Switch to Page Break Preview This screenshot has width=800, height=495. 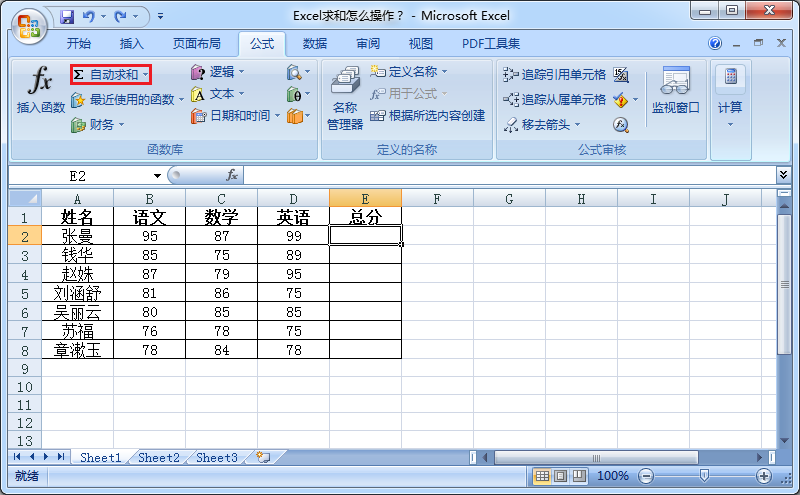579,476
